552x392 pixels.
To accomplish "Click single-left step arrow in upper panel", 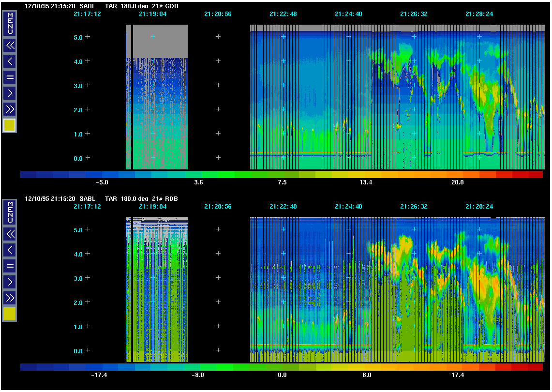I will 10,61.
